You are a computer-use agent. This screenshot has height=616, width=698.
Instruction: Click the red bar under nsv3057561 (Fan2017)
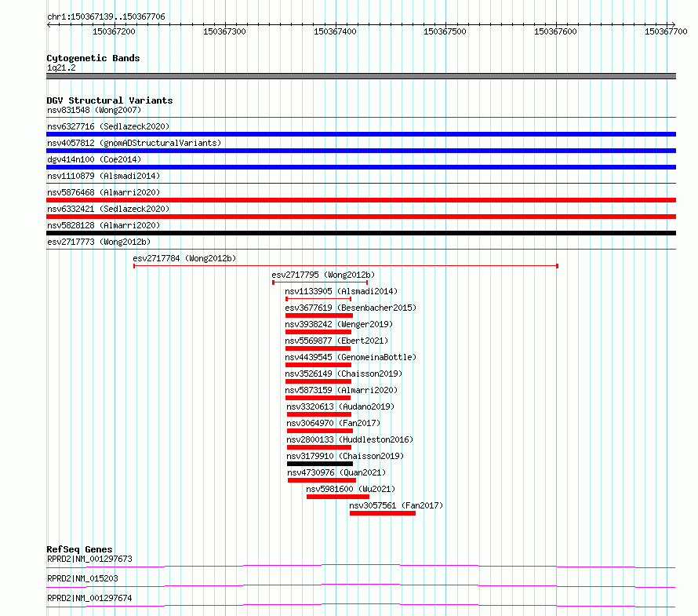tap(383, 513)
